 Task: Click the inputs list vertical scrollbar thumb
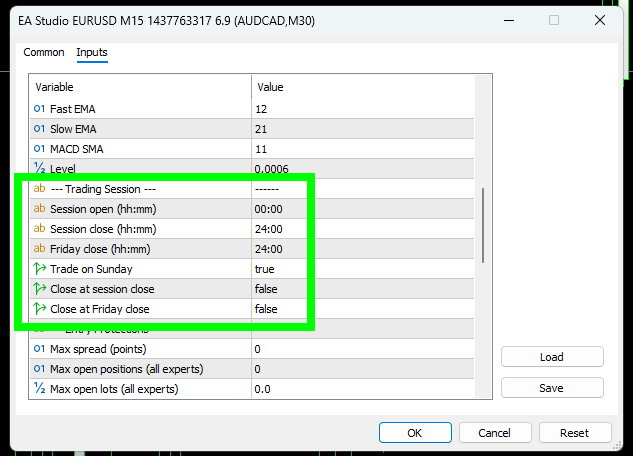483,226
